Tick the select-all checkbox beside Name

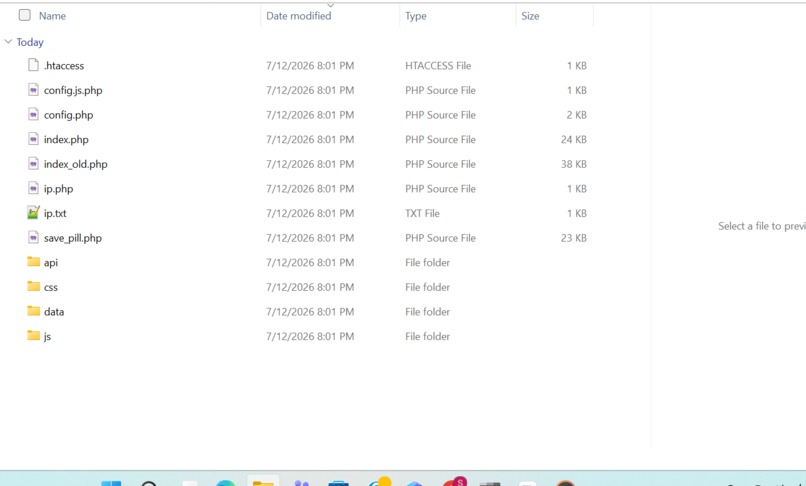tap(25, 15)
